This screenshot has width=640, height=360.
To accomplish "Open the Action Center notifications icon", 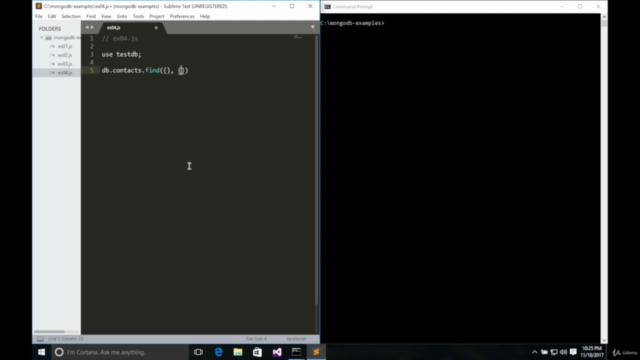I will click(x=573, y=352).
